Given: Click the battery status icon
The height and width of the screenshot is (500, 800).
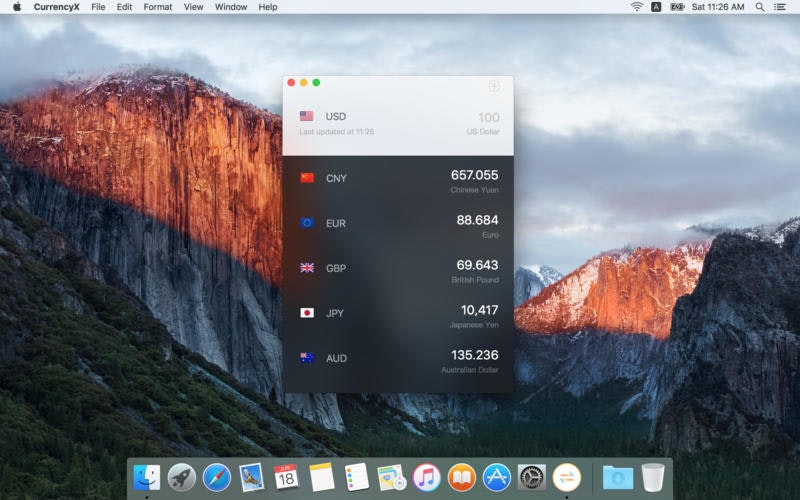Looking at the screenshot, I should click(x=677, y=7).
